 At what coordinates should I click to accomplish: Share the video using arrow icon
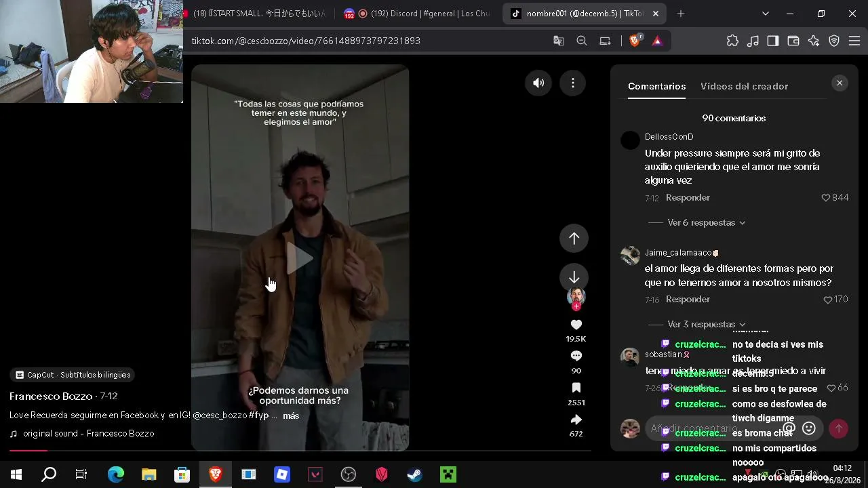pyautogui.click(x=576, y=420)
